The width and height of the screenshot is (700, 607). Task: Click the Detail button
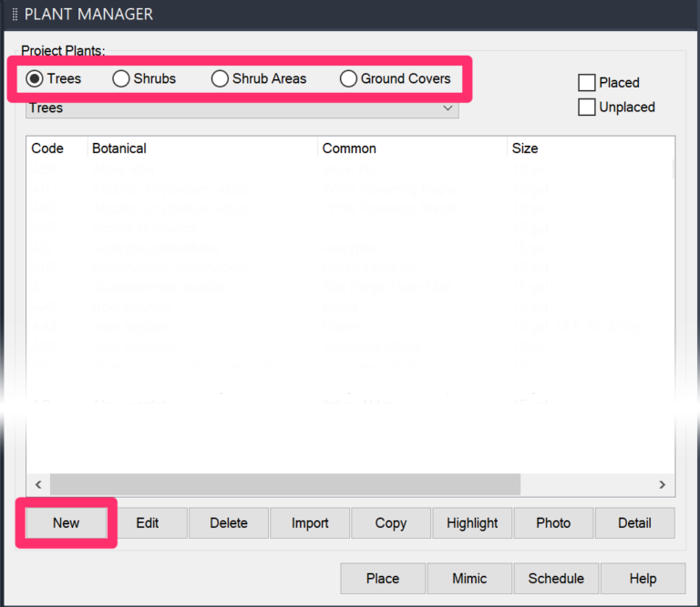click(634, 522)
